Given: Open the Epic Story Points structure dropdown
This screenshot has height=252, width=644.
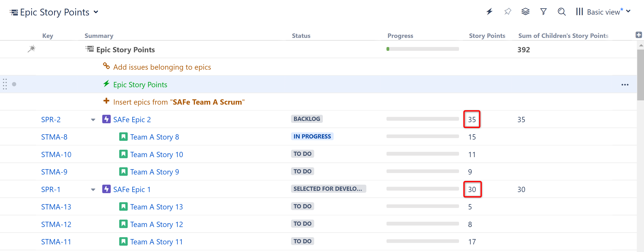Looking at the screenshot, I should (x=96, y=12).
